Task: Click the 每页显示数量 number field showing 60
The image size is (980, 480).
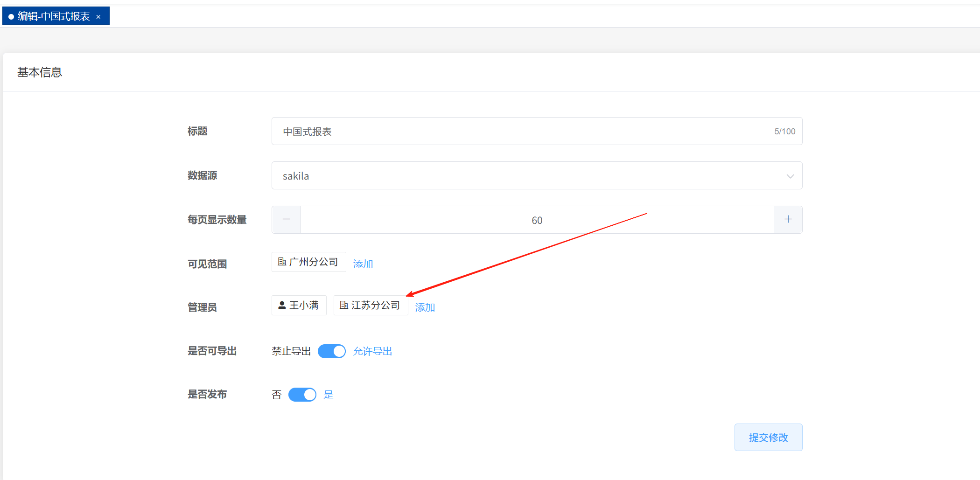Action: pos(537,220)
